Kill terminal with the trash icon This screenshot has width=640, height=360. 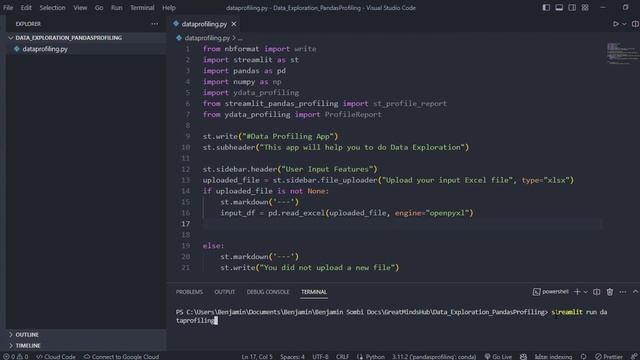point(610,291)
